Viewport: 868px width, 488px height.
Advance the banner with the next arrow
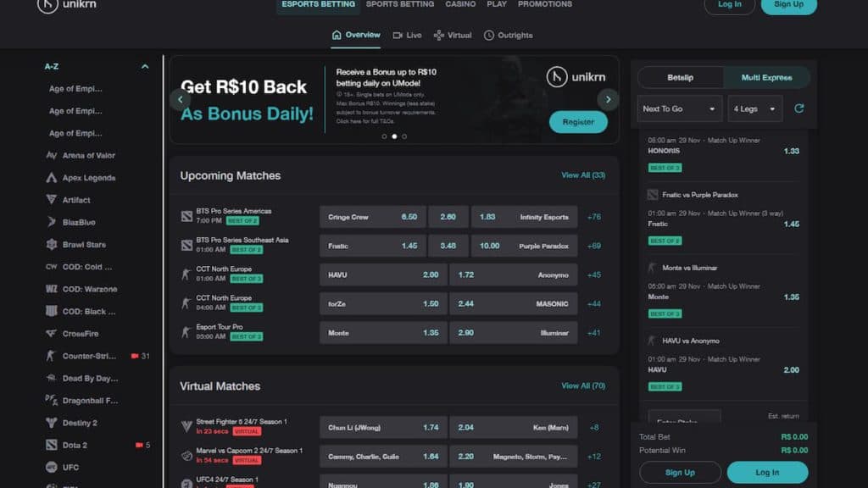tap(608, 100)
